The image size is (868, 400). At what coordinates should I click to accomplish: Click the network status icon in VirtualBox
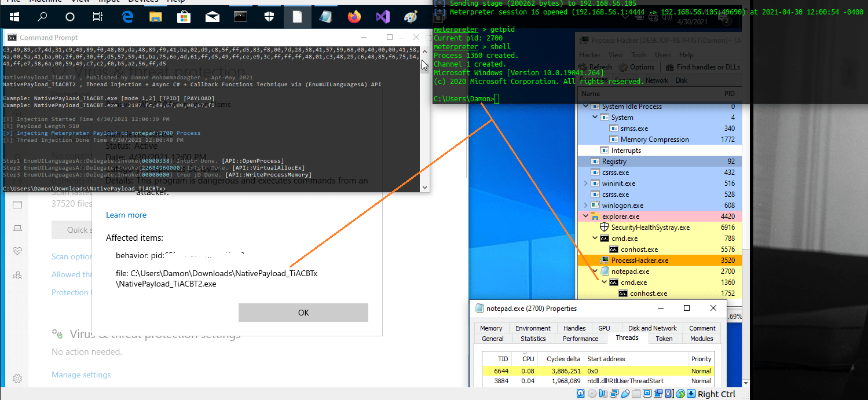pyautogui.click(x=614, y=393)
